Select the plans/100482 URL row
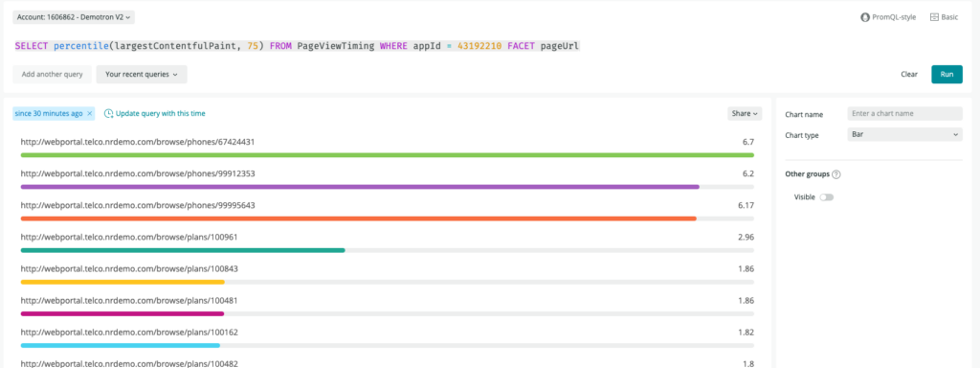The image size is (980, 368). [x=387, y=363]
